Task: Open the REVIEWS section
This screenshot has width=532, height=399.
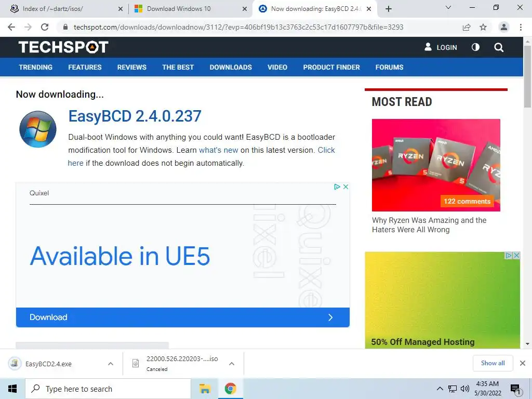Action: (x=131, y=67)
